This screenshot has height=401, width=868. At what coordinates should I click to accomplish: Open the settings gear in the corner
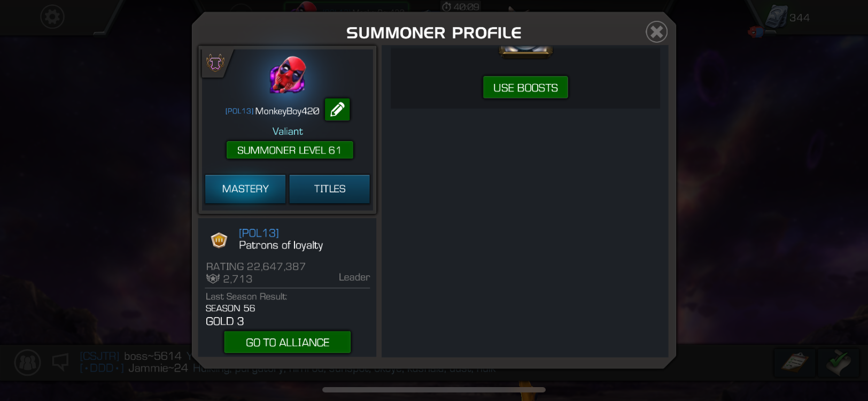pos(52,17)
